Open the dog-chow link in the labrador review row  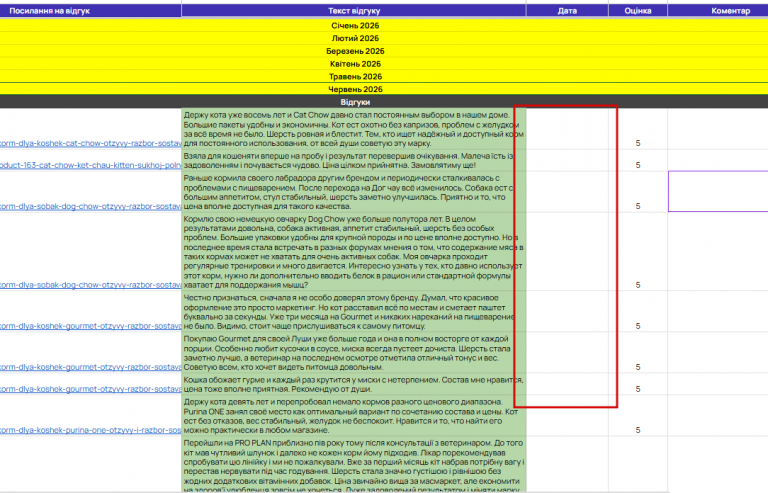tap(91, 206)
